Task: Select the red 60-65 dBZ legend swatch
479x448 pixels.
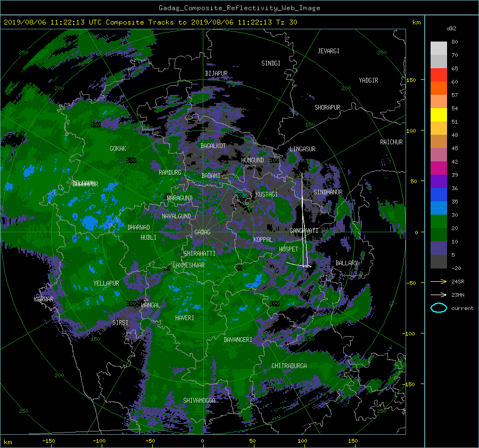Action: click(x=439, y=75)
